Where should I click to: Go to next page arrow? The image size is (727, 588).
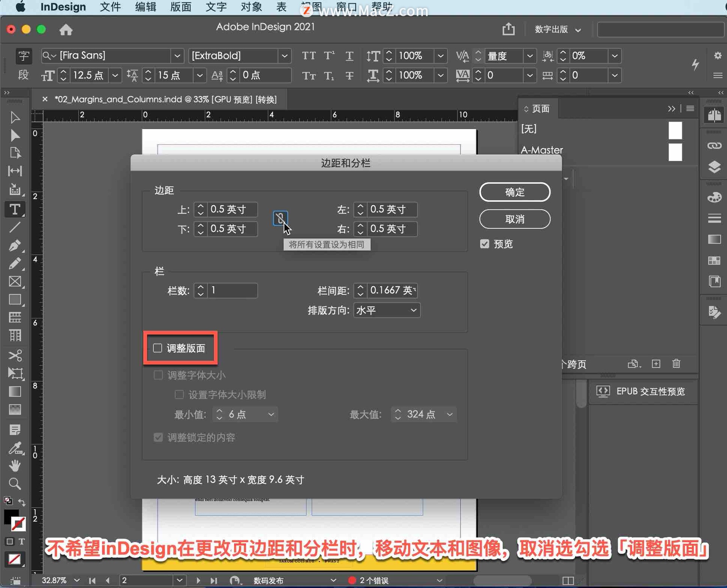198,580
